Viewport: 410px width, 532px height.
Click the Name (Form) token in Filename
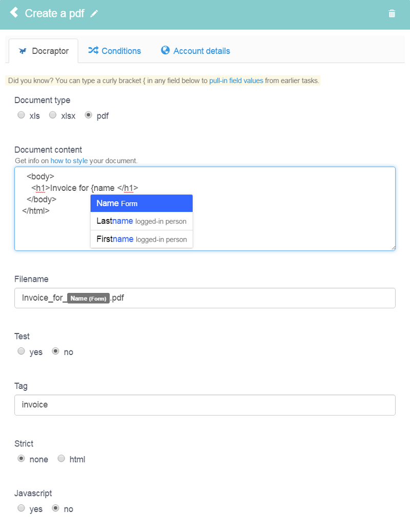pos(89,298)
